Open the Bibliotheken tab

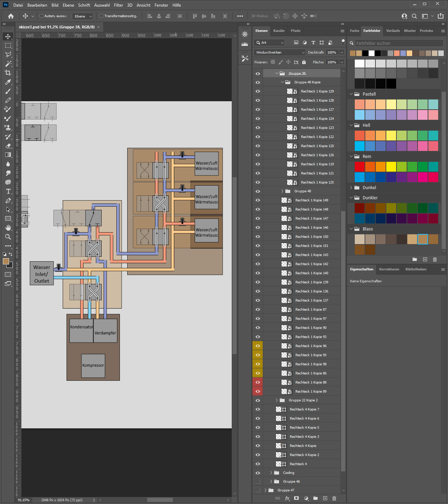tap(416, 269)
